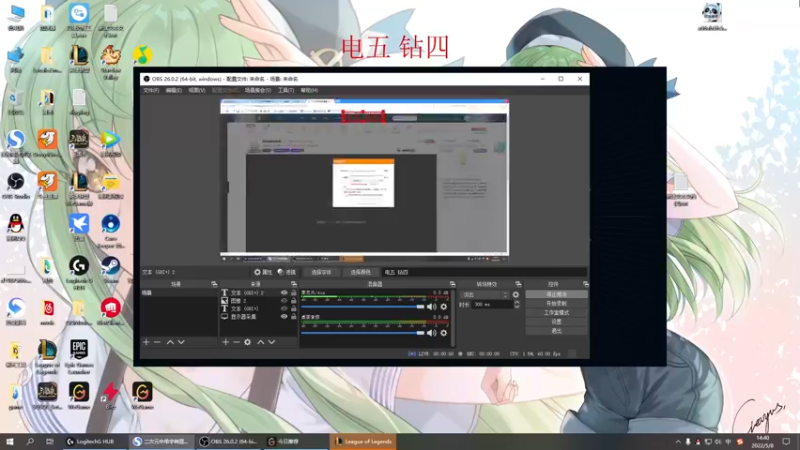Click the 电五 钻四 text field

[x=484, y=272]
